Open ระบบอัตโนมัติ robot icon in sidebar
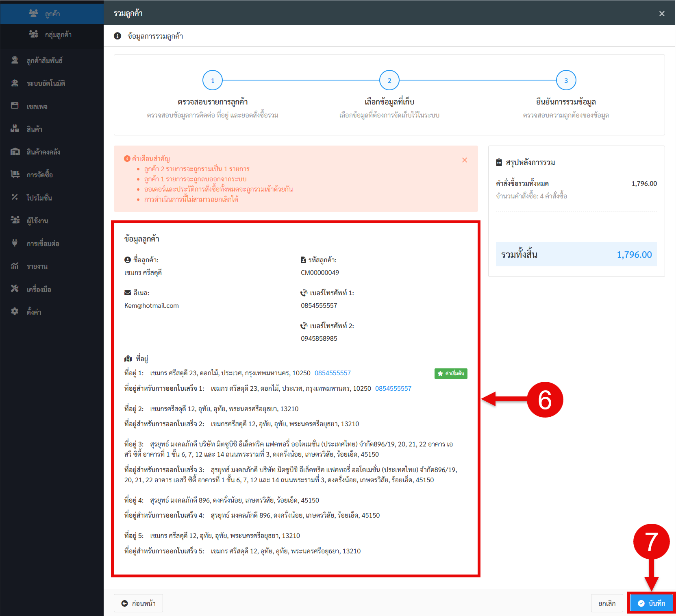Screen dimensions: 676x616 (x=15, y=83)
